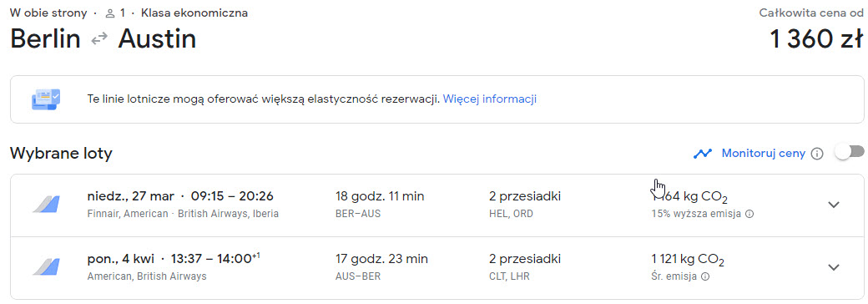The height and width of the screenshot is (304, 868).
Task: Click the airline logo for the 4 kwi flight
Action: tap(46, 267)
